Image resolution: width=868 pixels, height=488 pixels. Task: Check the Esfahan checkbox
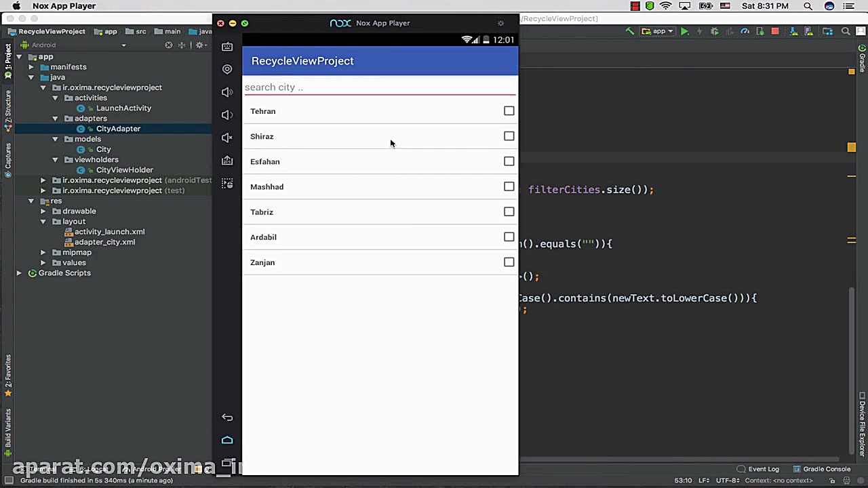click(x=509, y=161)
